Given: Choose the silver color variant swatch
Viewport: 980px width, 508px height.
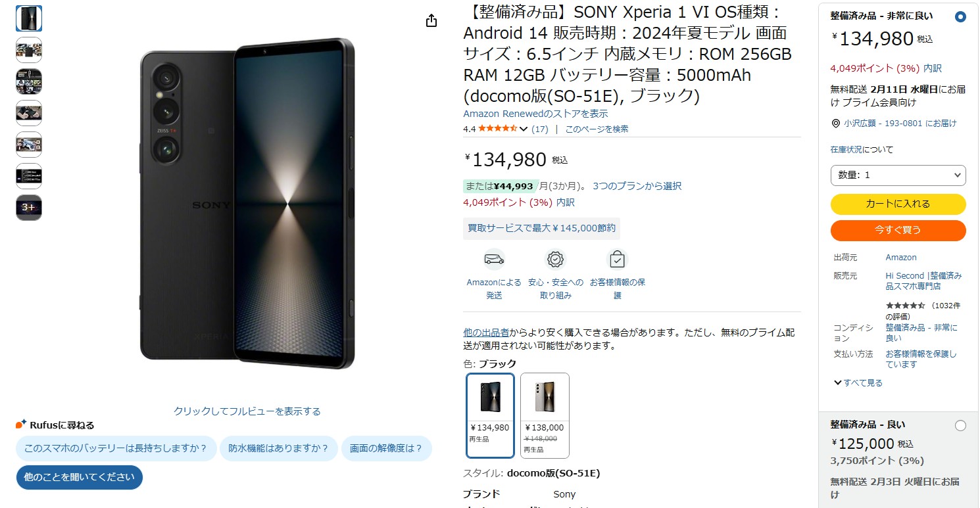Looking at the screenshot, I should pos(545,415).
